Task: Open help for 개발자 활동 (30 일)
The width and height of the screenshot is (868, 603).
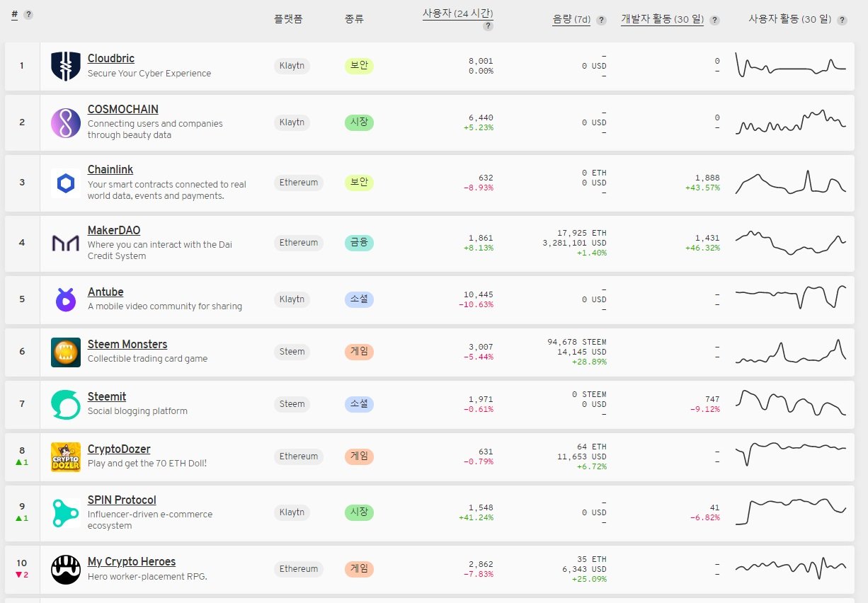Action: [714, 21]
